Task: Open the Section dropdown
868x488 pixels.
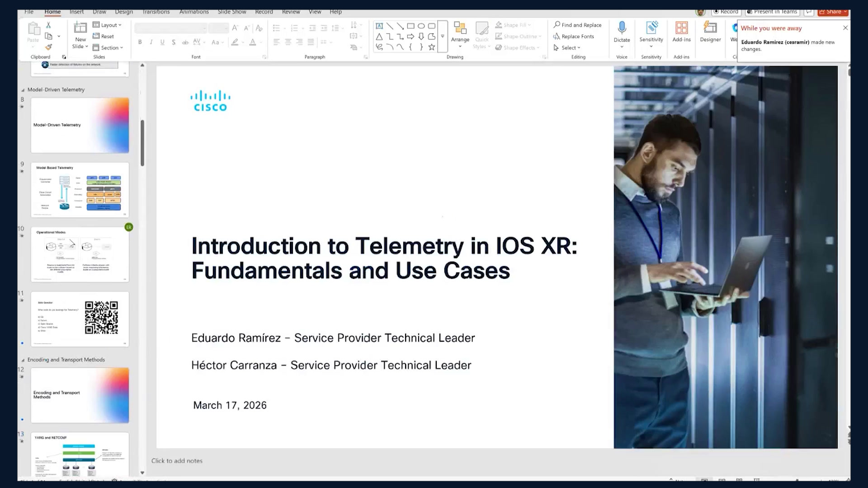Action: point(108,47)
